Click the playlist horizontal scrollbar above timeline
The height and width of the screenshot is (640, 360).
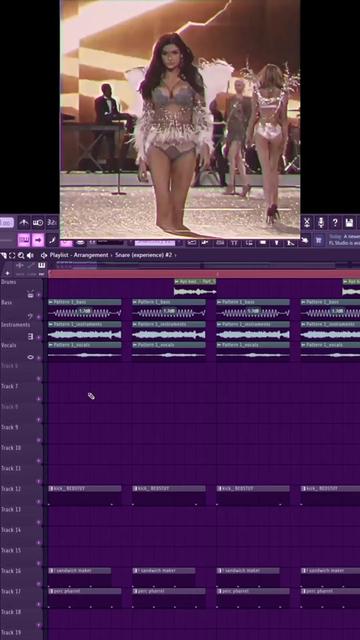(204, 266)
